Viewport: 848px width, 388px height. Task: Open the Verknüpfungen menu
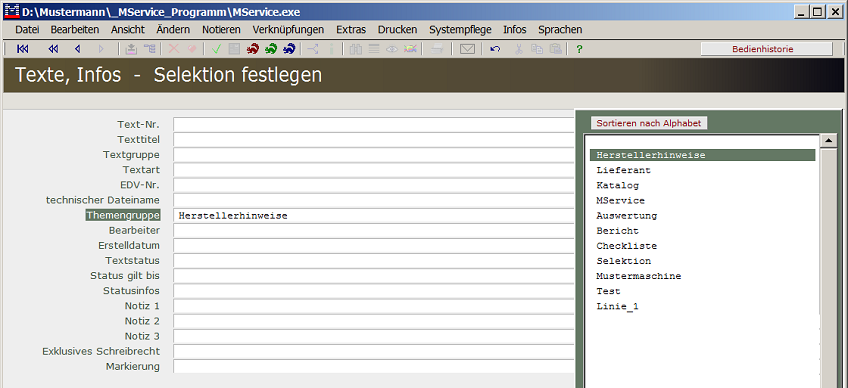(288, 30)
